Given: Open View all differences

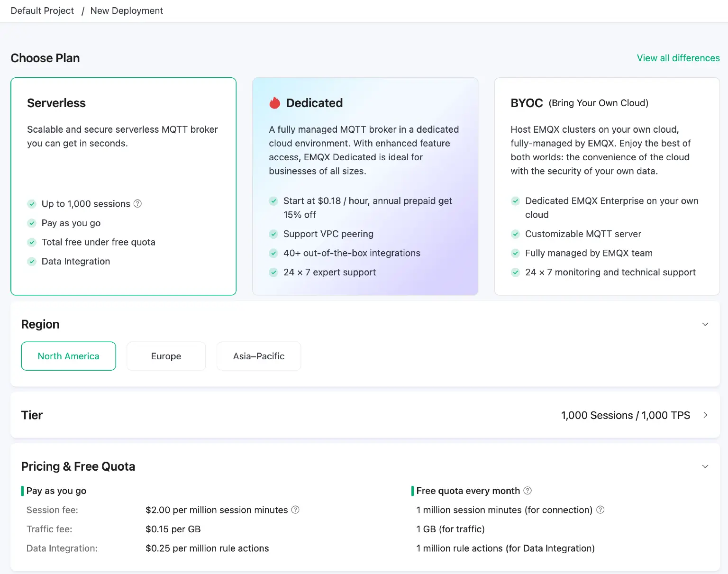Looking at the screenshot, I should 678,58.
